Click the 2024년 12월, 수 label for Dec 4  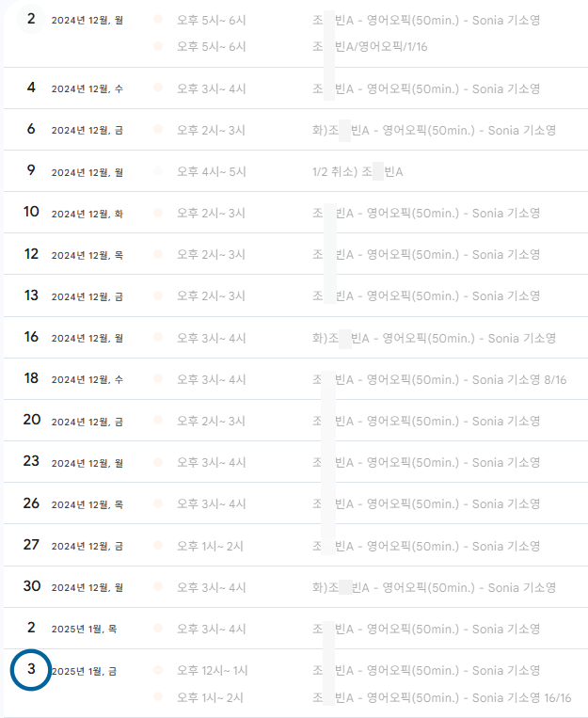[x=87, y=88]
